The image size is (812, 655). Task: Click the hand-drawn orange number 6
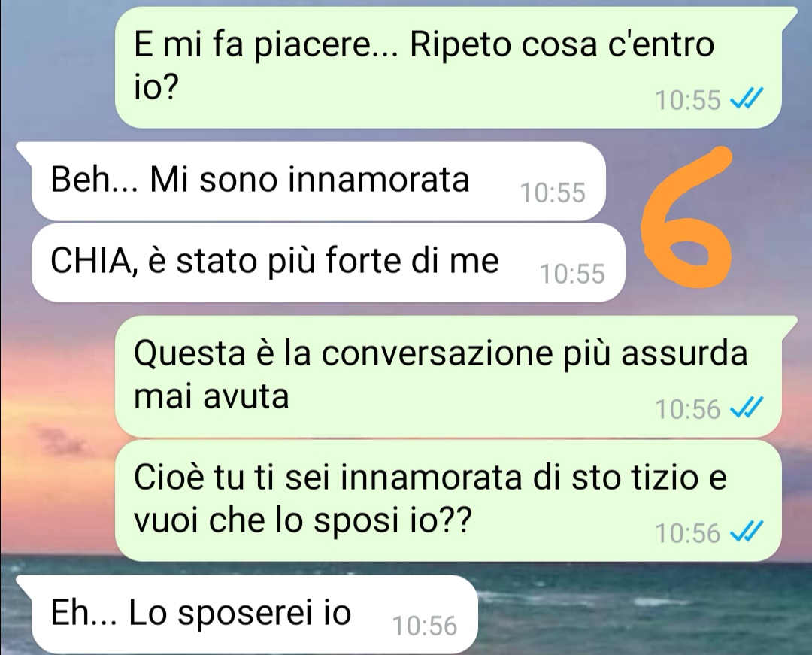tap(687, 216)
